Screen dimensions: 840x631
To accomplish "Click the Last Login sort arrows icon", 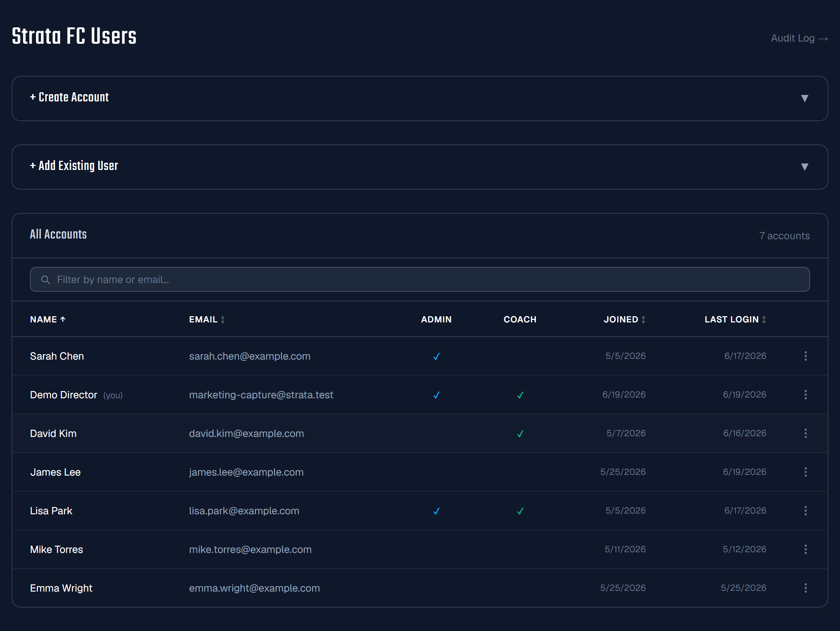I will tap(764, 320).
